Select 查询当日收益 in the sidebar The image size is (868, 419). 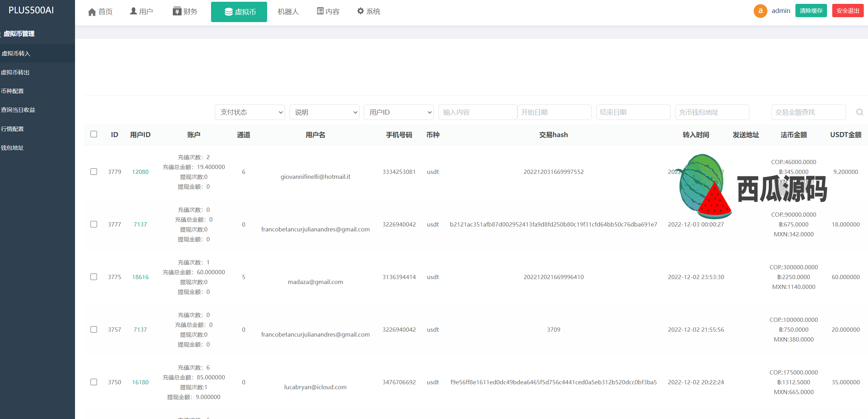38,110
